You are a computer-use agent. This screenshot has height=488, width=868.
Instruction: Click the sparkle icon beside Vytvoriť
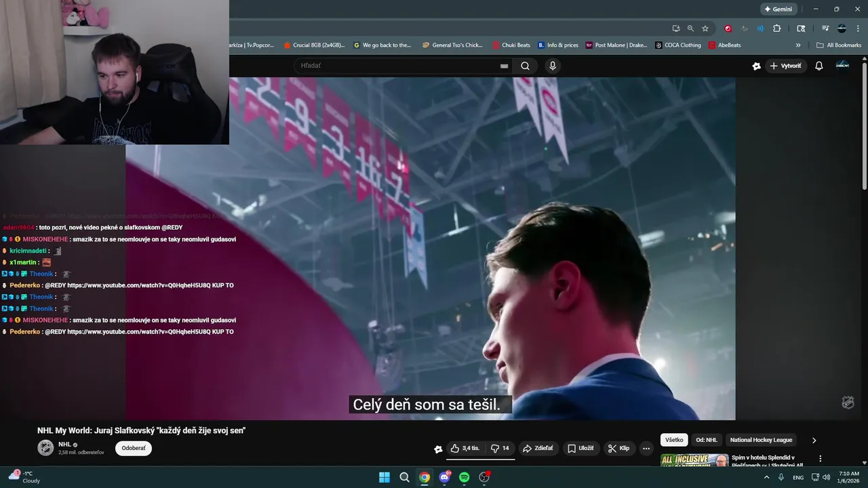tap(756, 66)
